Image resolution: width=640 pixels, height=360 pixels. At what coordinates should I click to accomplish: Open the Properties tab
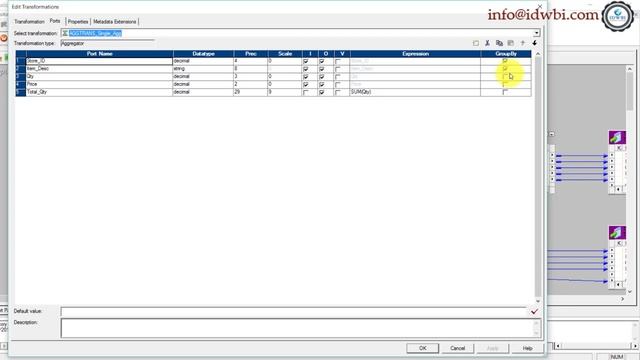[78, 22]
